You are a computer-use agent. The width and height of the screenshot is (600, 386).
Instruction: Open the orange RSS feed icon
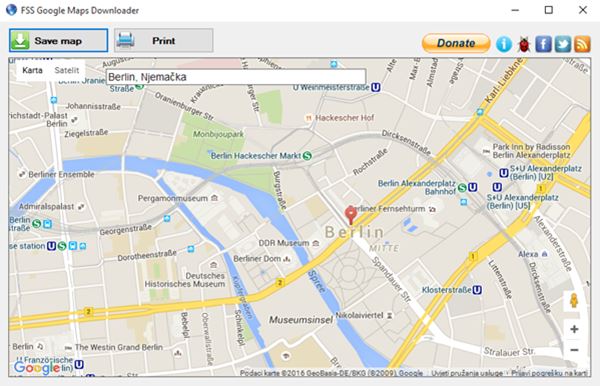point(582,44)
